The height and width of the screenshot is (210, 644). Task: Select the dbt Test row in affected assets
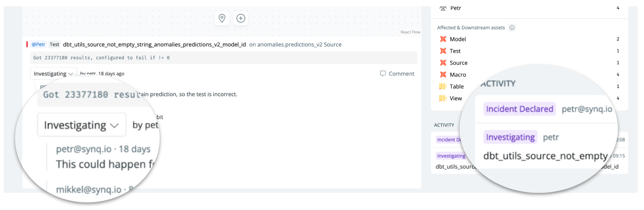click(x=529, y=51)
